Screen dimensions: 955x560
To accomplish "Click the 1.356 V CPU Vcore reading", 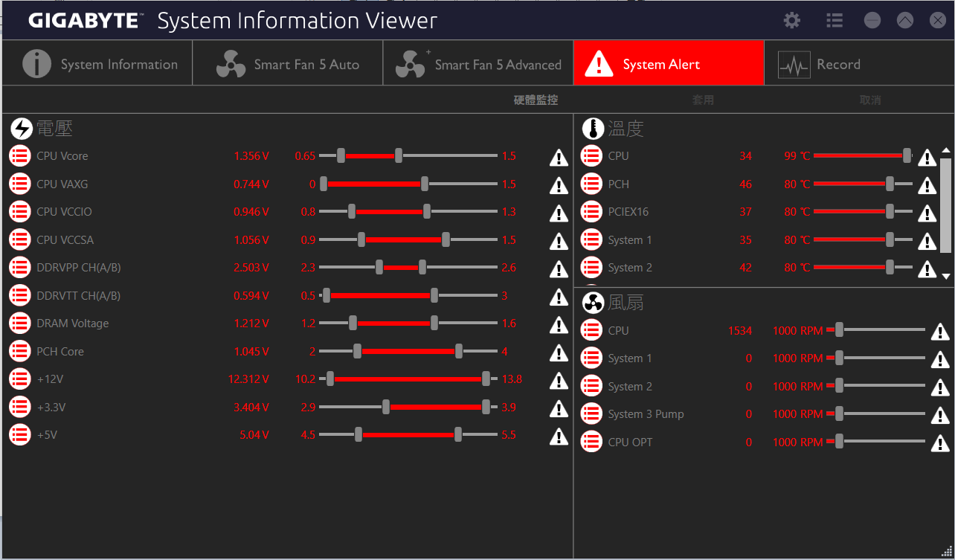I will (251, 156).
